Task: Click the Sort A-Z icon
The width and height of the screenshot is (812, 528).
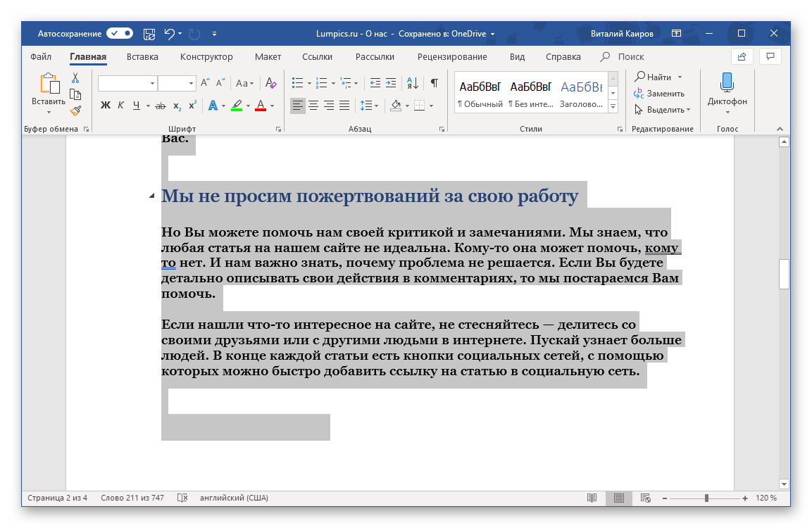Action: [413, 83]
